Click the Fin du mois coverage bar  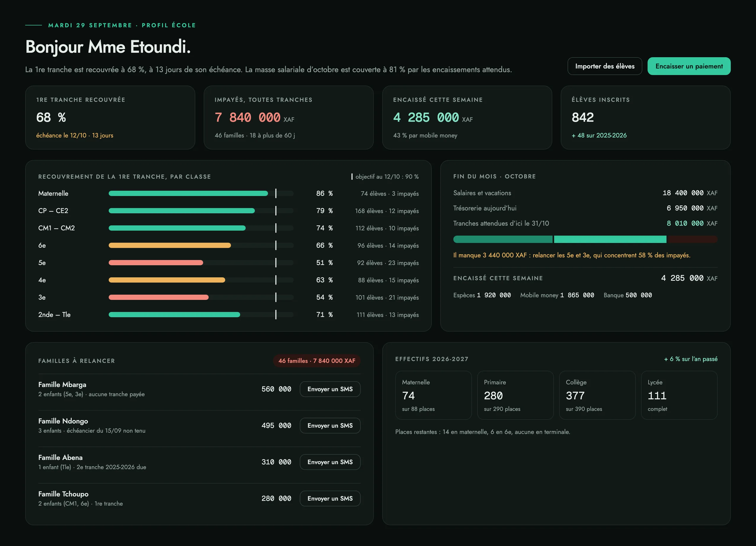585,239
